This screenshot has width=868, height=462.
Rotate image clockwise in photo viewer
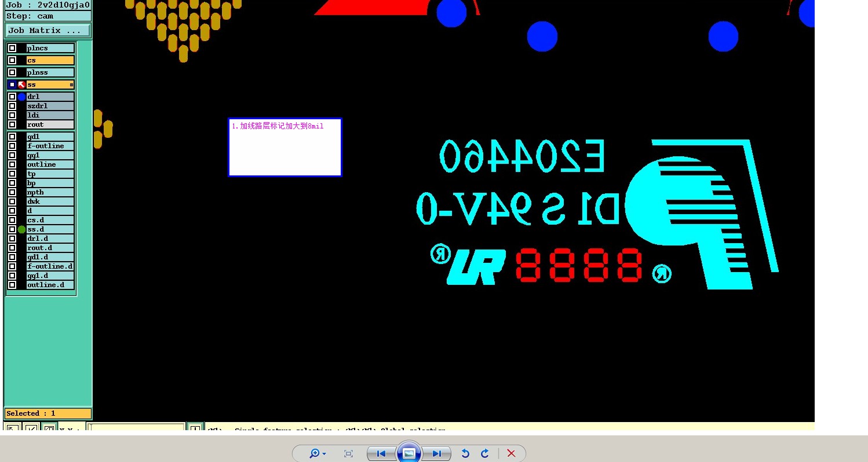pos(485,453)
